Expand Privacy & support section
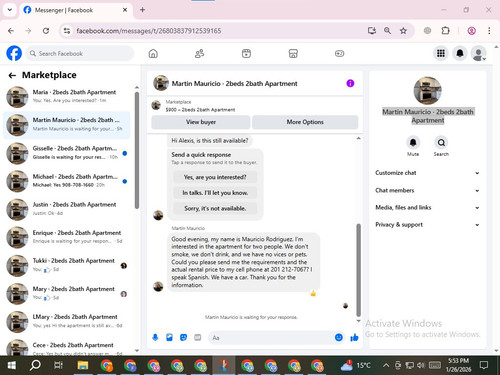 [x=427, y=225]
